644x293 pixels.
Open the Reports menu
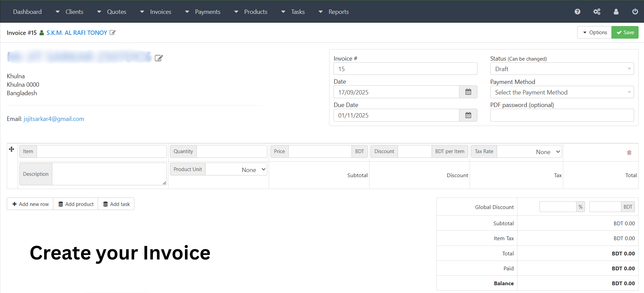pyautogui.click(x=338, y=12)
